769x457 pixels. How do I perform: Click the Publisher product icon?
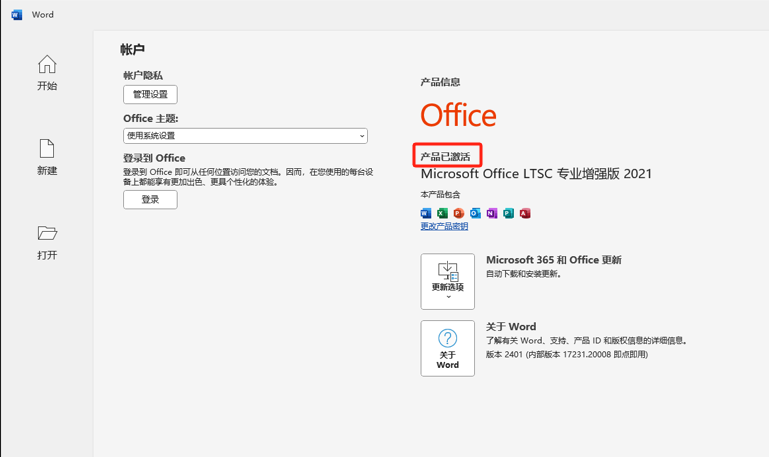[509, 213]
